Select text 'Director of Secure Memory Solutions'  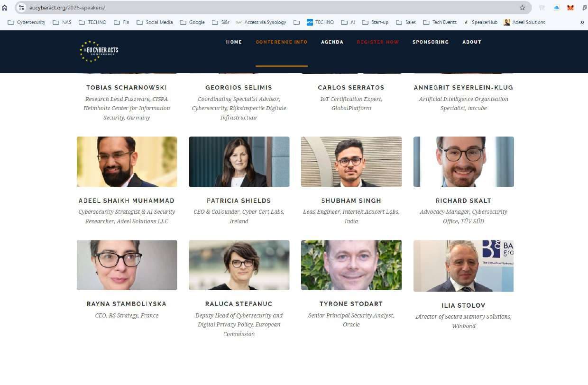tap(463, 317)
